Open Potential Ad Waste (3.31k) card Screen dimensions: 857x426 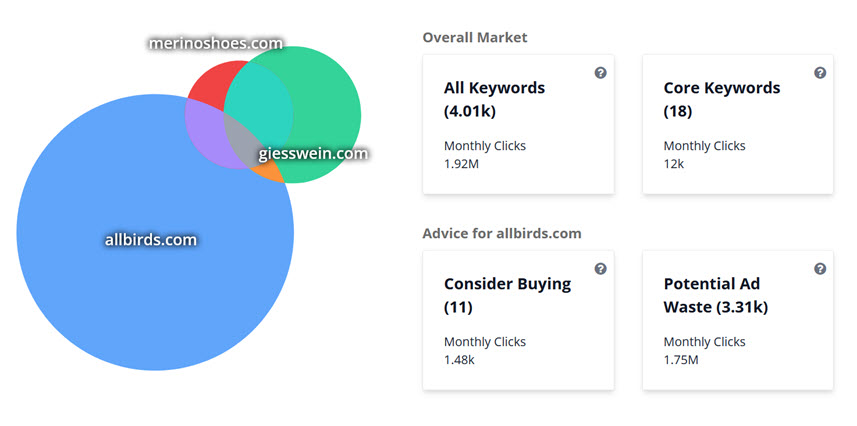pos(738,320)
